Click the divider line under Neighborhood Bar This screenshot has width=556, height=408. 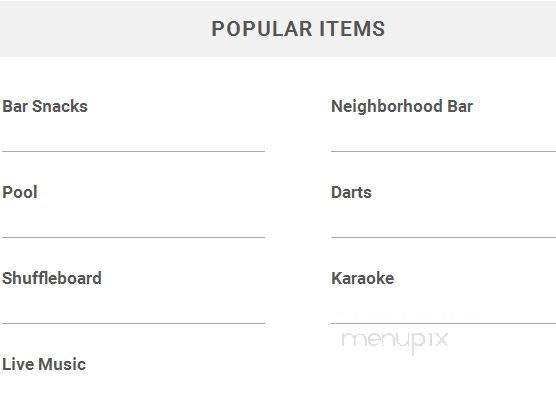click(x=443, y=151)
